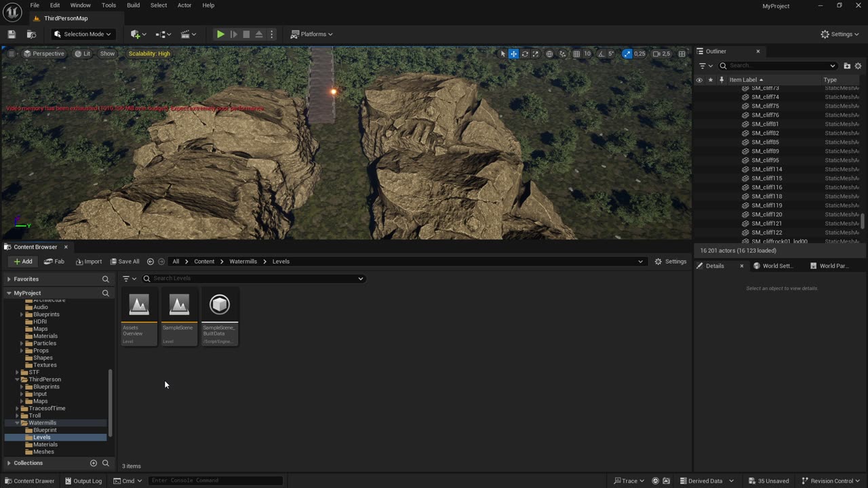This screenshot has height=488, width=868.
Task: Change rotation snap value 5°
Action: (x=611, y=54)
